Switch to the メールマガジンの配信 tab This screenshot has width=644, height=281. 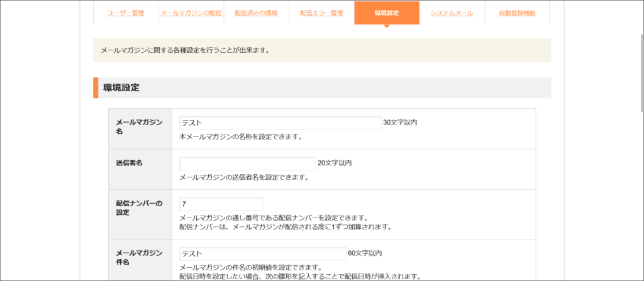coord(191,13)
